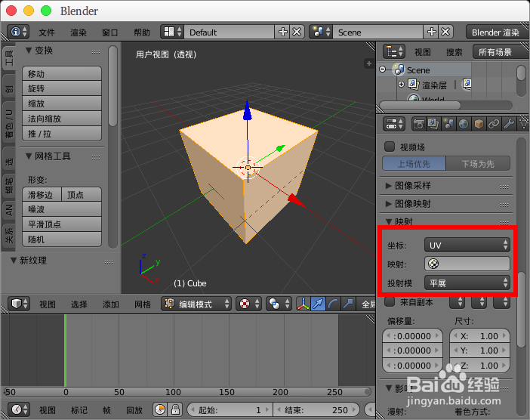Collapse the Scene tree in the outliner
This screenshot has width=530, height=420.
[x=382, y=69]
